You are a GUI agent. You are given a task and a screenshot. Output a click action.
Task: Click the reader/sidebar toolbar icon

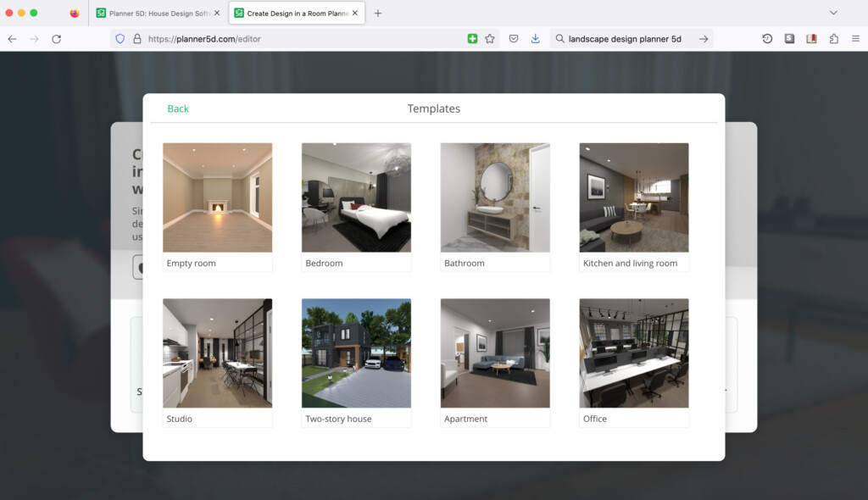point(789,39)
